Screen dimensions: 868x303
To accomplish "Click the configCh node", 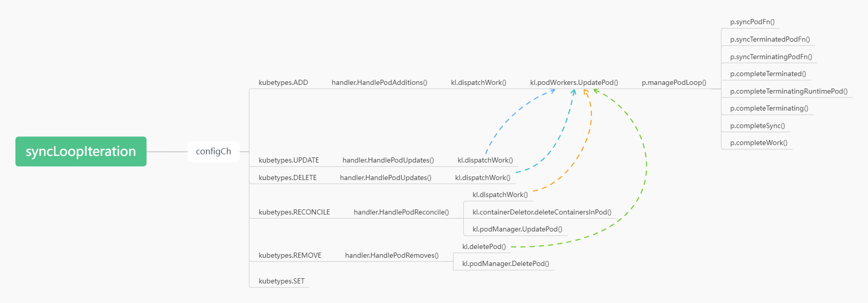I will [213, 151].
